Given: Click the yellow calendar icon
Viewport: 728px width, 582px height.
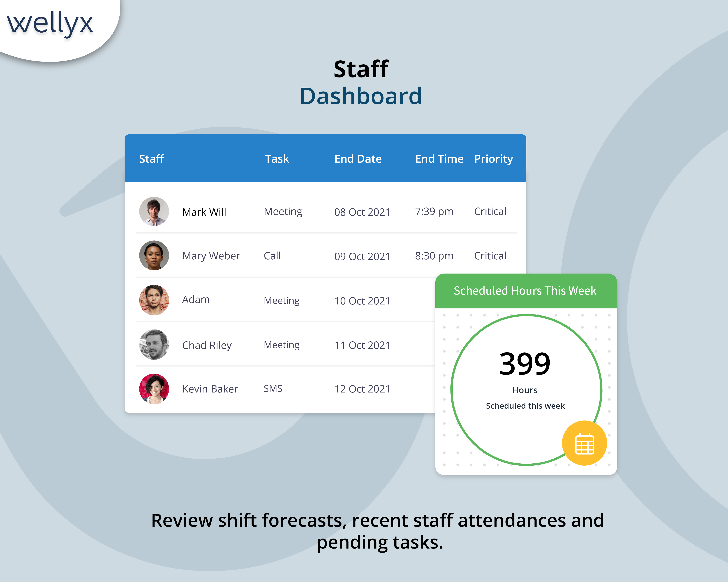Looking at the screenshot, I should [584, 443].
